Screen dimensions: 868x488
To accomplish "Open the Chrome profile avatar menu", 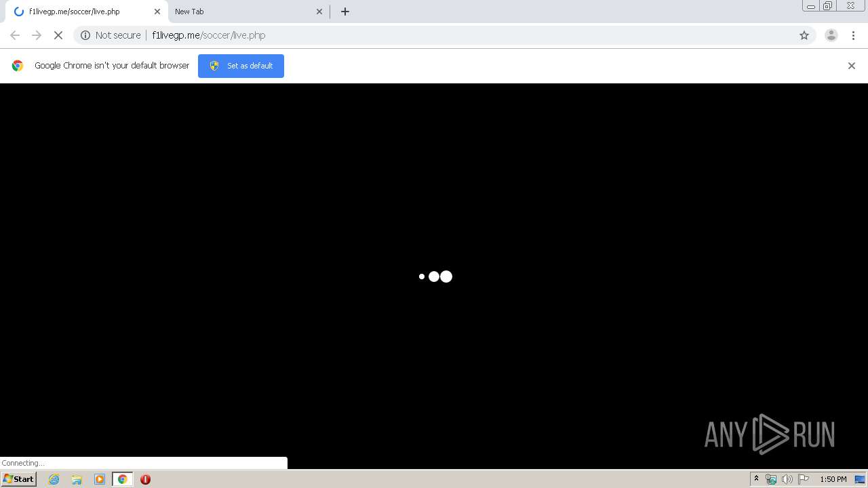I will (x=831, y=35).
